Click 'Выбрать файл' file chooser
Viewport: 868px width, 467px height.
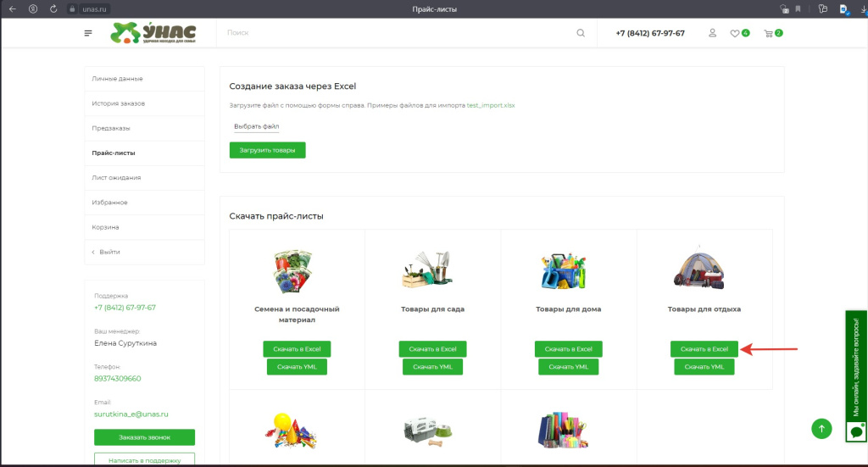[256, 126]
